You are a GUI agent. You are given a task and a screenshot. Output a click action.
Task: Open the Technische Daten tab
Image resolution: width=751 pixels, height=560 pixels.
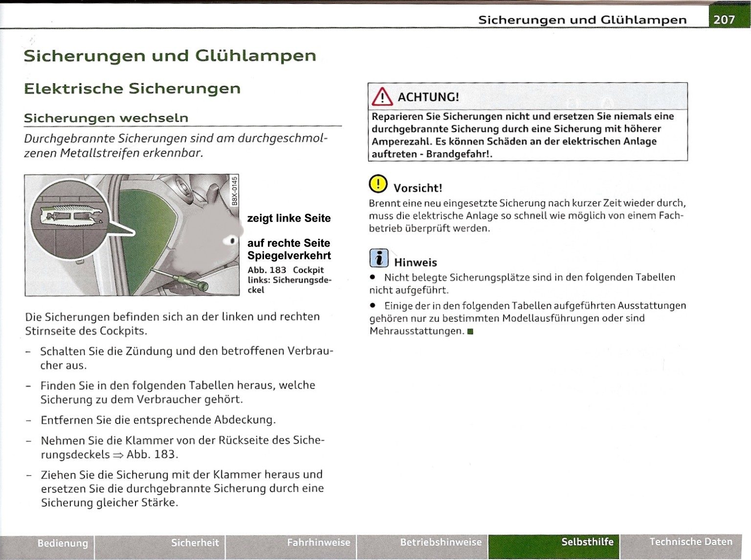point(681,547)
